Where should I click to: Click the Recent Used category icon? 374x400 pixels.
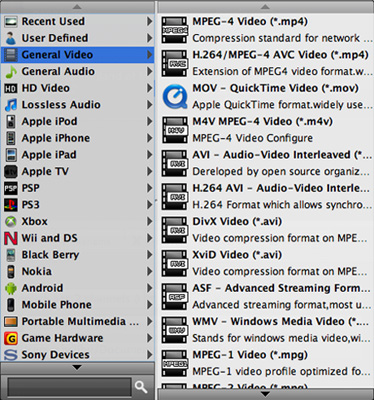[11, 22]
